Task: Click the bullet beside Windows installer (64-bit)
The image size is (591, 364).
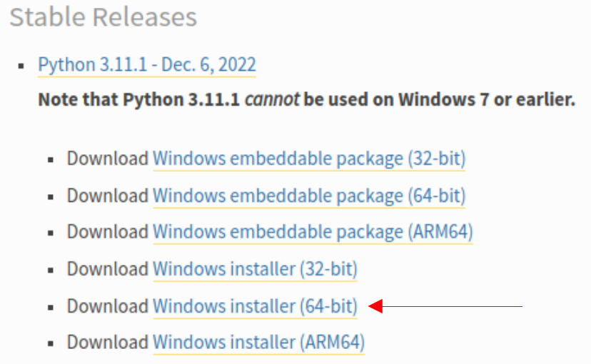Action: pyautogui.click(x=52, y=308)
